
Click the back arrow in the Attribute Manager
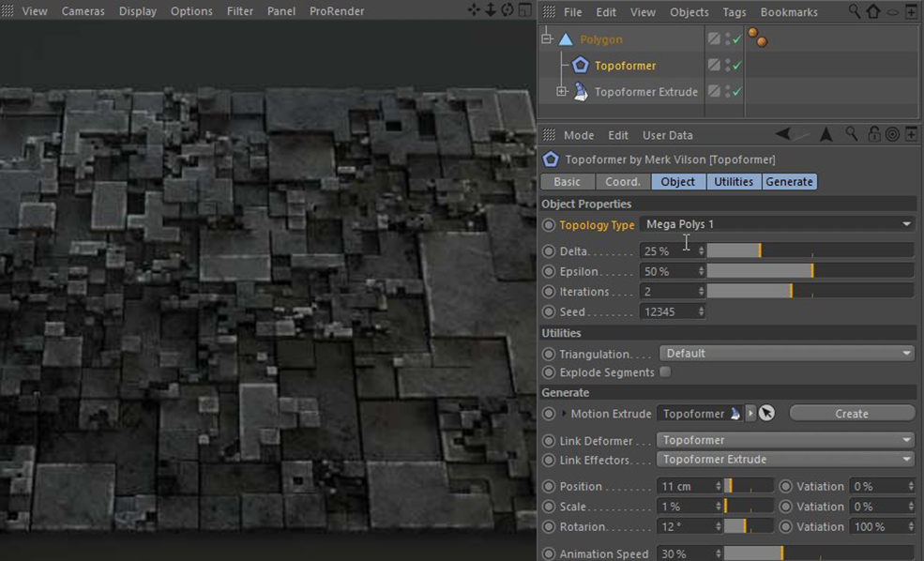click(x=784, y=134)
